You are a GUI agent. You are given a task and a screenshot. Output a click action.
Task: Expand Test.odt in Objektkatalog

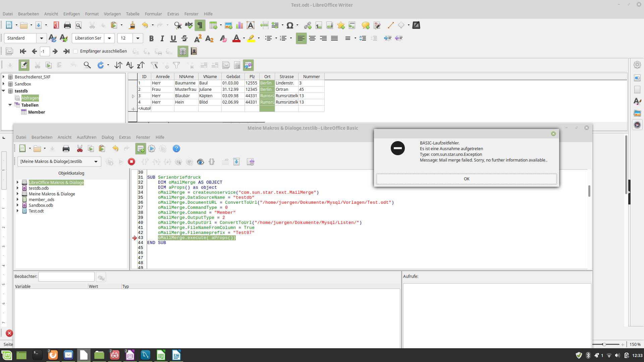tap(17, 211)
